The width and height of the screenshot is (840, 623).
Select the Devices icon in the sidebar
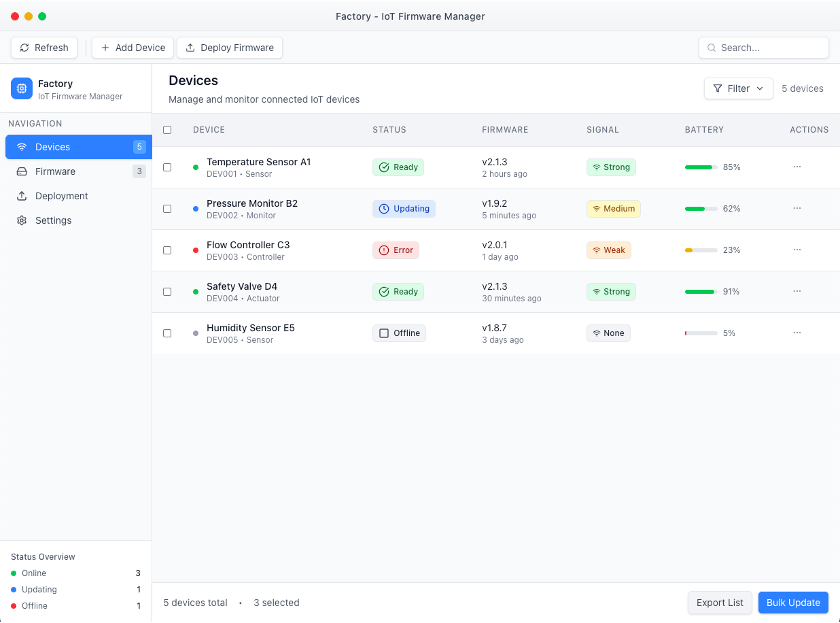(22, 147)
